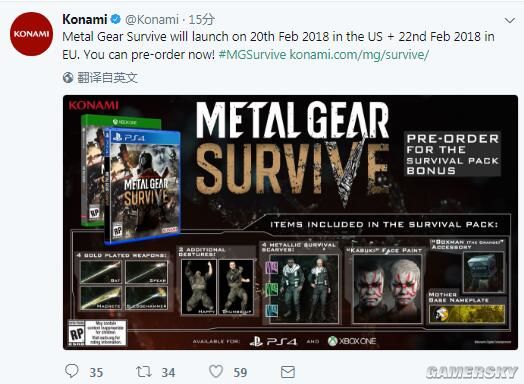Click the retweet arrows icon
524x384 pixels.
[144, 372]
